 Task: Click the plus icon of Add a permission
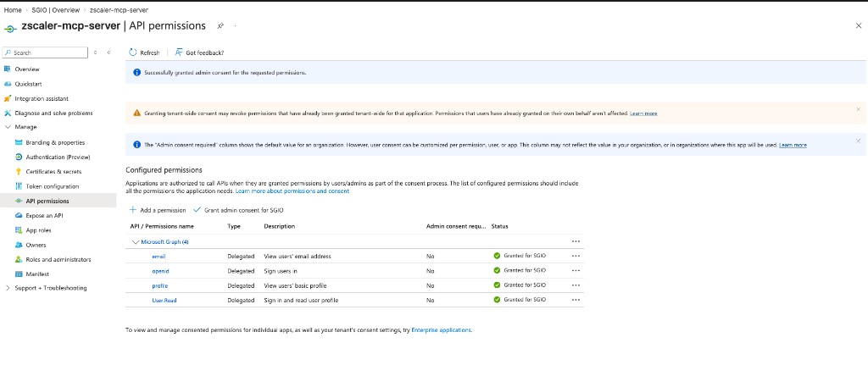133,210
